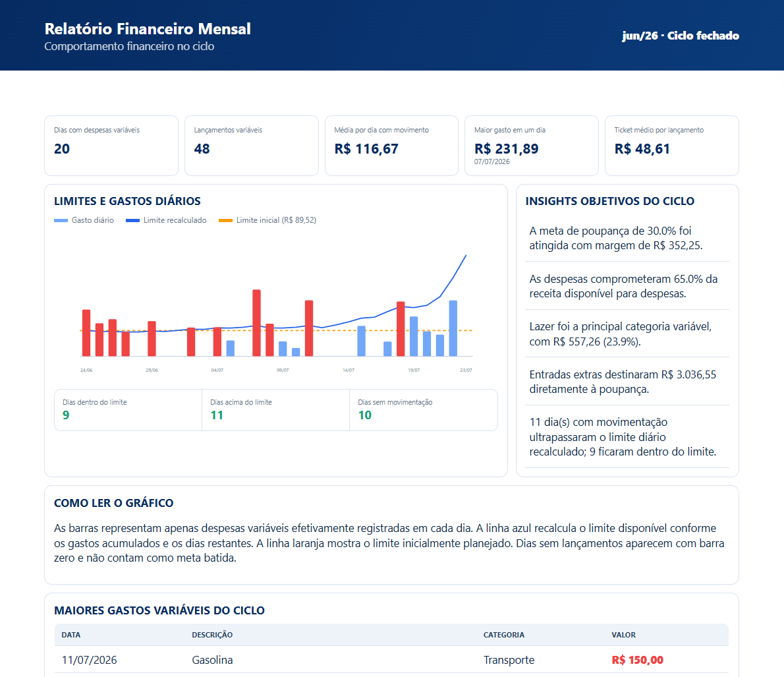Click the insight 'Entradas extras destinaram R$ 3.036,55'
This screenshot has width=784, height=677.
point(627,382)
